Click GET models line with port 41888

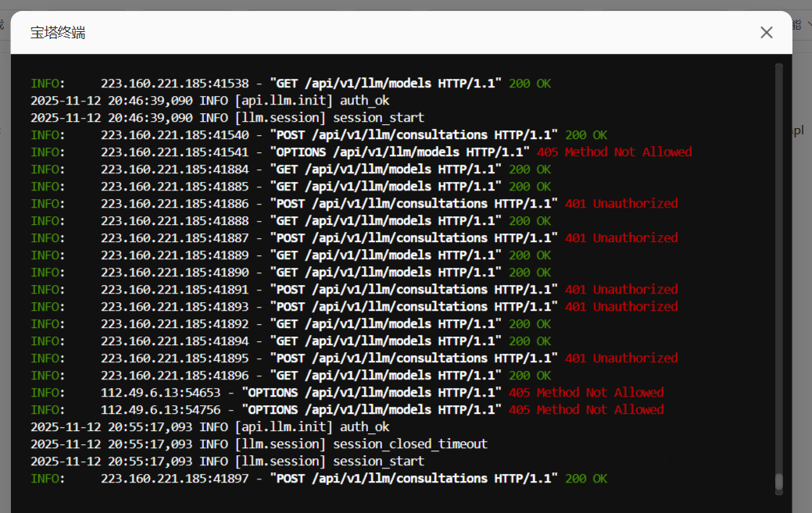tap(291, 221)
